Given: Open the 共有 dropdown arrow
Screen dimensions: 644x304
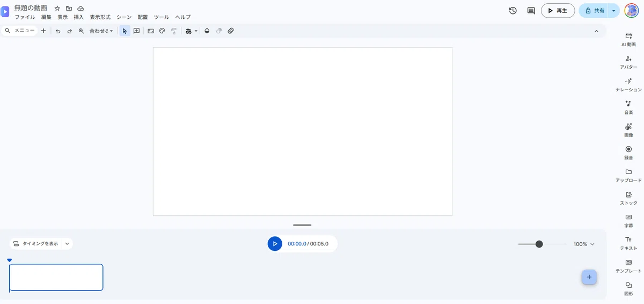Looking at the screenshot, I should point(613,11).
